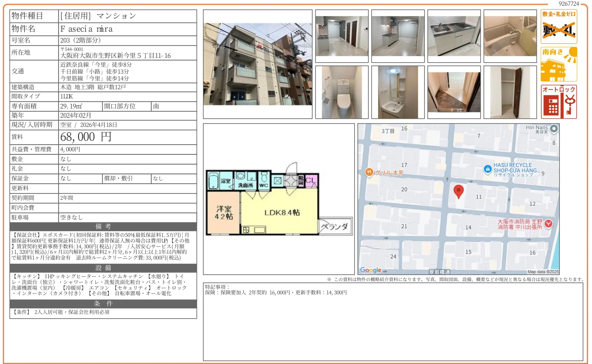Click the red location pin on map
This screenshot has height=364, width=592.
(x=458, y=191)
